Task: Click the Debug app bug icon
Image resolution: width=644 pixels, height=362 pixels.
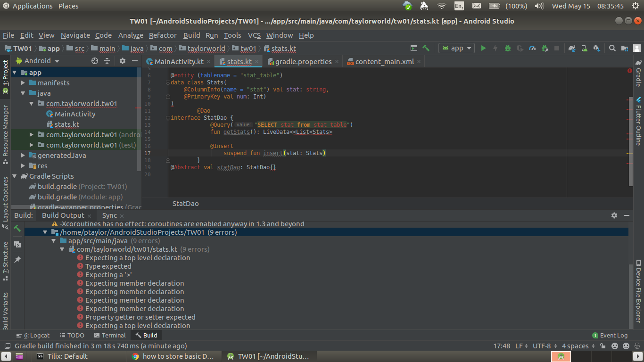Action: 508,48
